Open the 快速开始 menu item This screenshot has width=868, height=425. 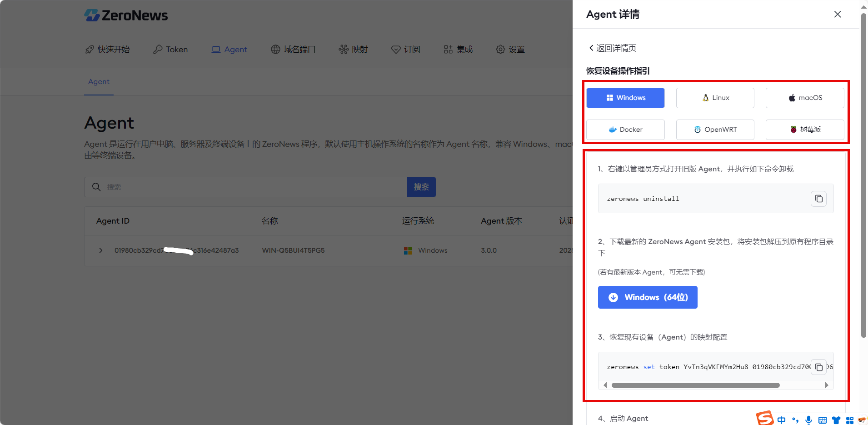pos(108,50)
